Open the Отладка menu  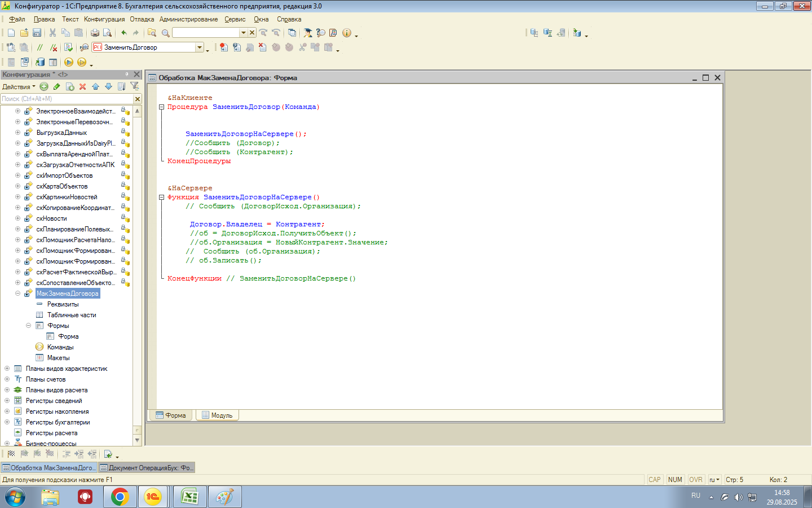coord(142,19)
